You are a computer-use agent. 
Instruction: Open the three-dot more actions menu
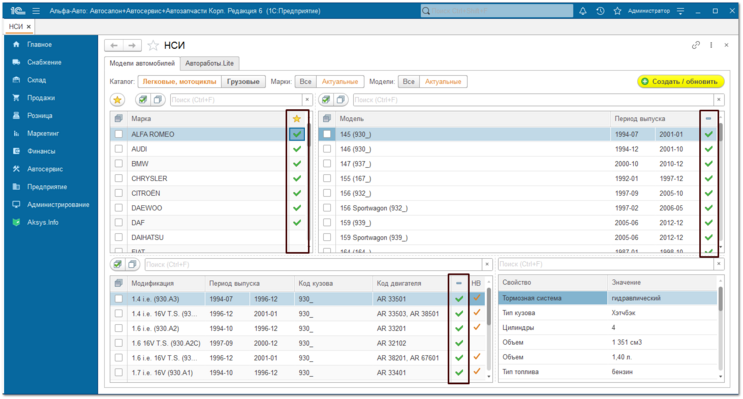click(x=711, y=45)
